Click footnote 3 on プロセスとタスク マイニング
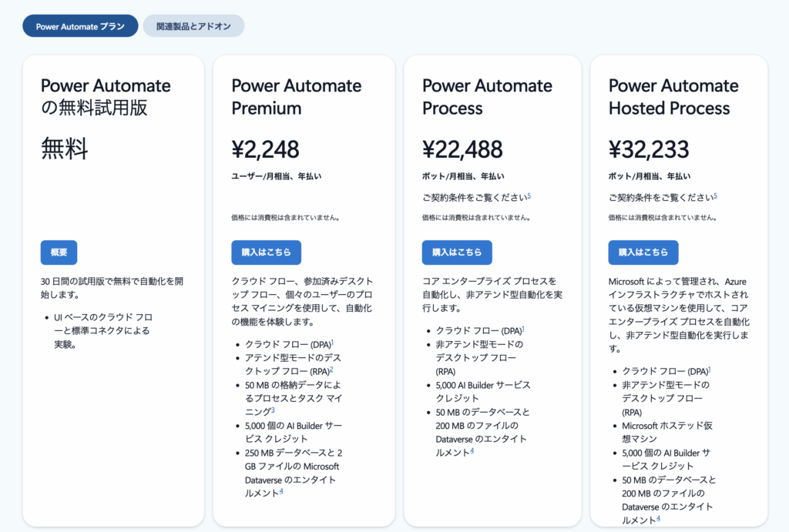This screenshot has height=532, width=789. click(273, 410)
